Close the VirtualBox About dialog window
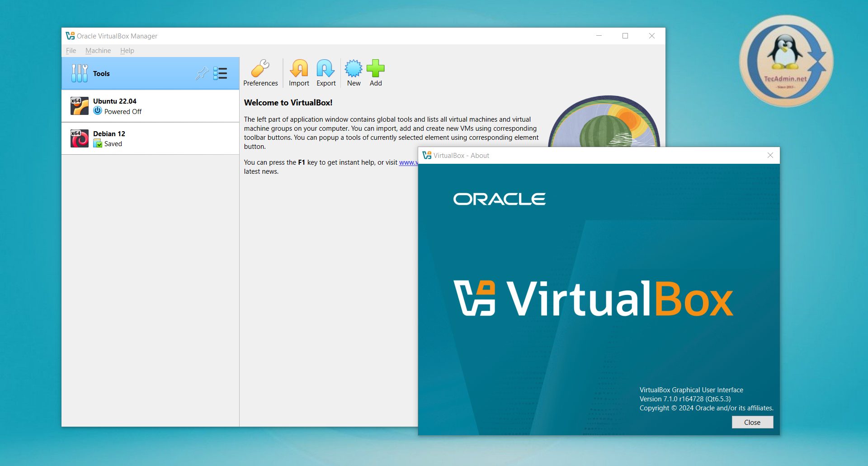This screenshot has width=868, height=466. coord(770,156)
